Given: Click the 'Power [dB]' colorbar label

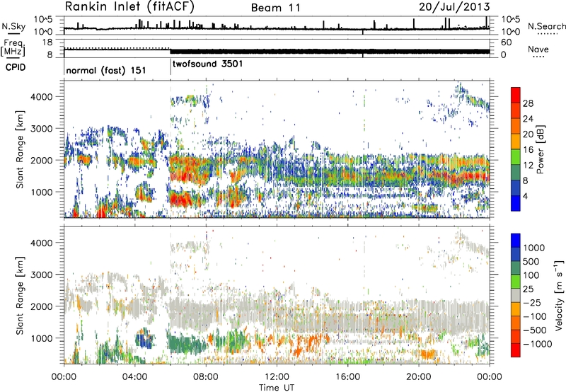Looking at the screenshot, I should pyautogui.click(x=540, y=149).
